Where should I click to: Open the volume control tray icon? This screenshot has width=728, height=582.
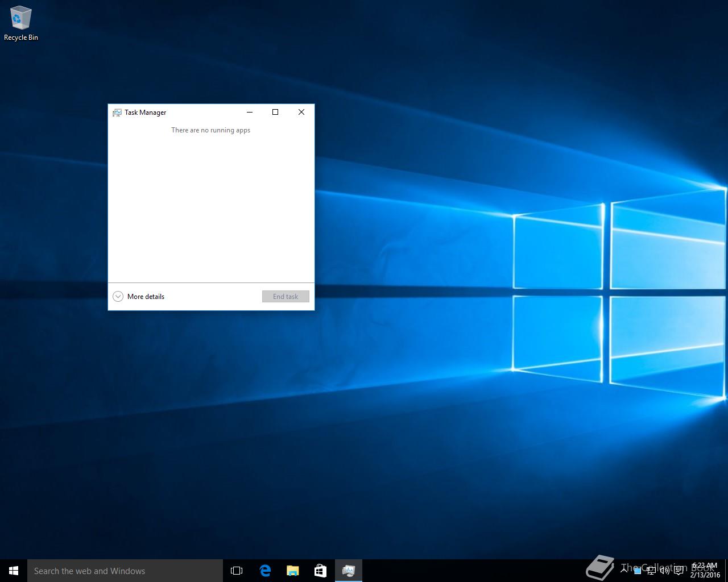click(665, 571)
